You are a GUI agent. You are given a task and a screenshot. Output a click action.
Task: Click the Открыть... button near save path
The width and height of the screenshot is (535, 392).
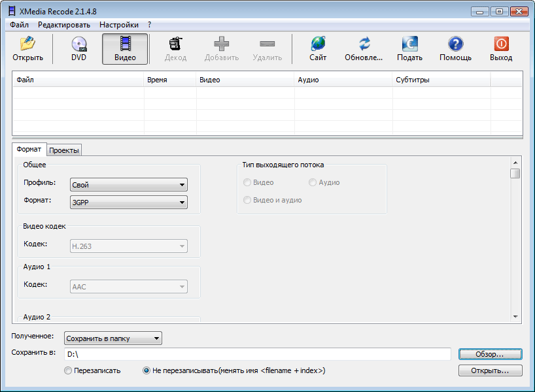(x=490, y=370)
